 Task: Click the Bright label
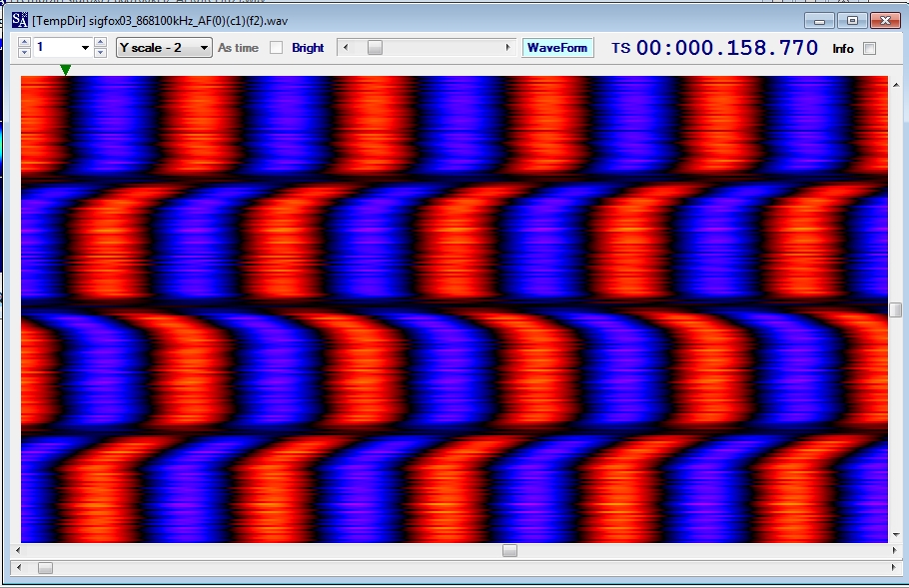308,48
